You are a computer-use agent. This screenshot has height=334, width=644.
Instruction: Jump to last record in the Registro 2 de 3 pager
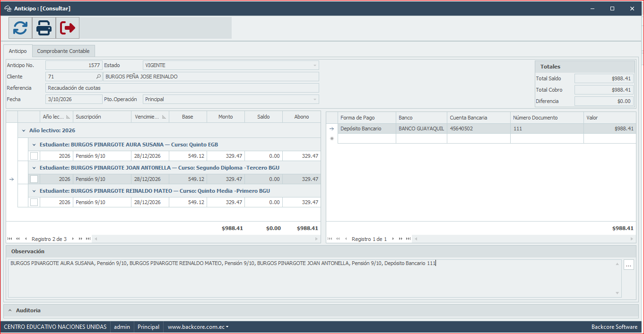[88, 239]
